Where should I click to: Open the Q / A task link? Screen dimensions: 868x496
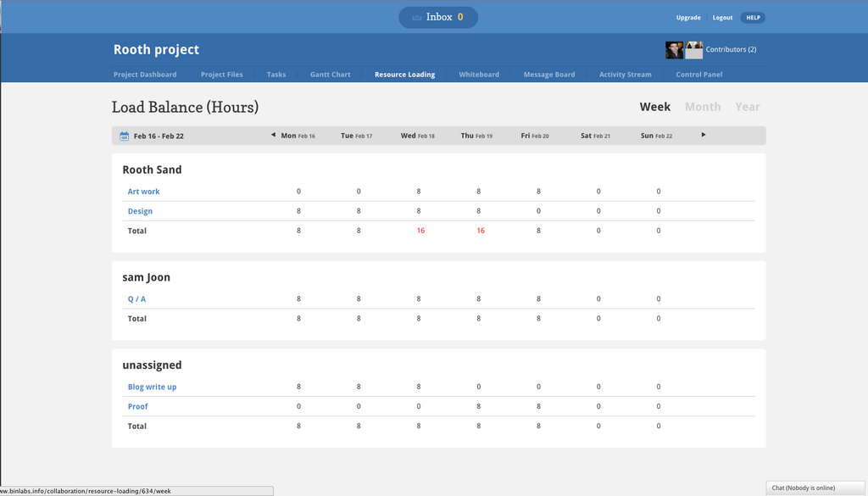[x=136, y=299]
